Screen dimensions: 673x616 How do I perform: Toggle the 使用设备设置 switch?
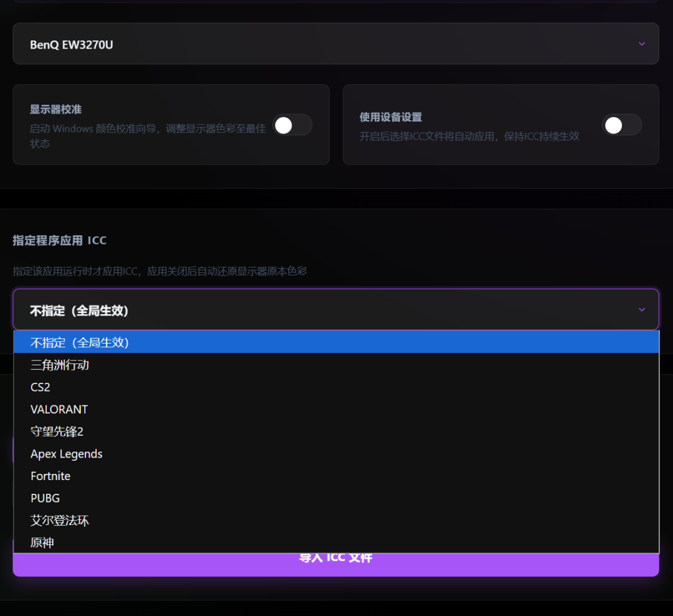click(622, 125)
